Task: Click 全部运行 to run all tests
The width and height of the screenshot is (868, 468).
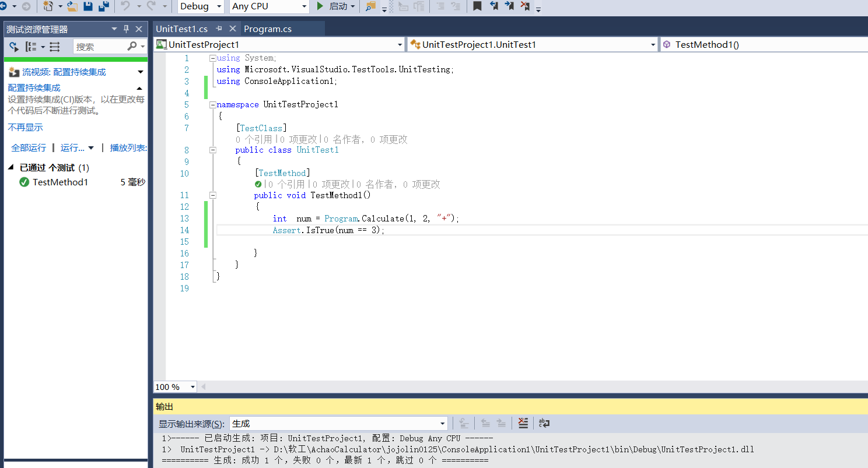Action: pos(29,147)
